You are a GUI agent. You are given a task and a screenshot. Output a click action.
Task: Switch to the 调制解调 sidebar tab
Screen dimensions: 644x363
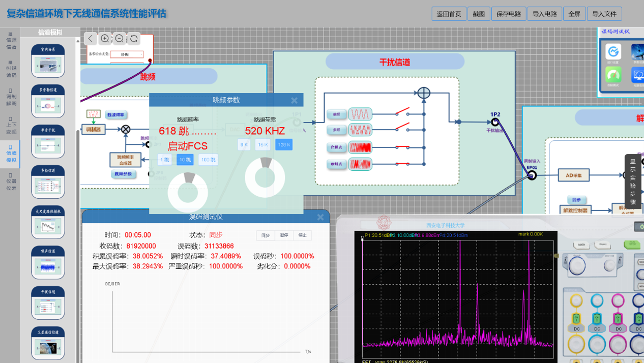pos(11,97)
